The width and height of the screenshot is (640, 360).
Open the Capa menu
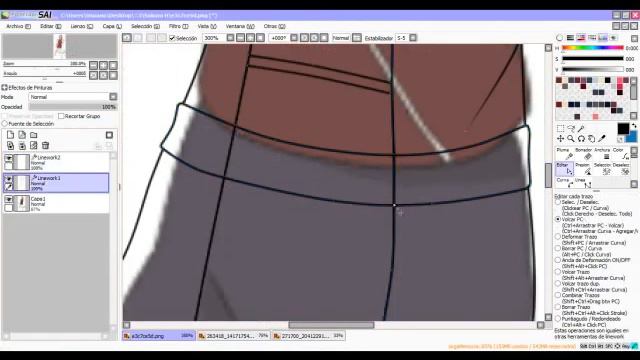tap(112, 26)
